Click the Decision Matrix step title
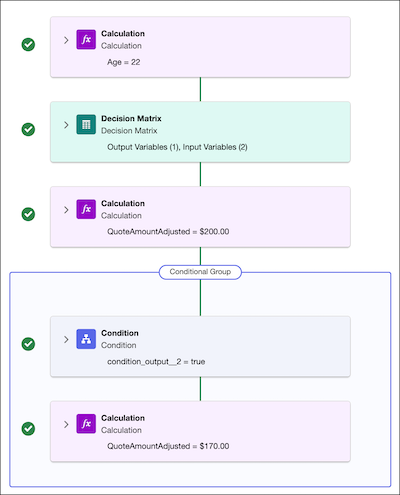400x495 pixels. click(x=131, y=119)
